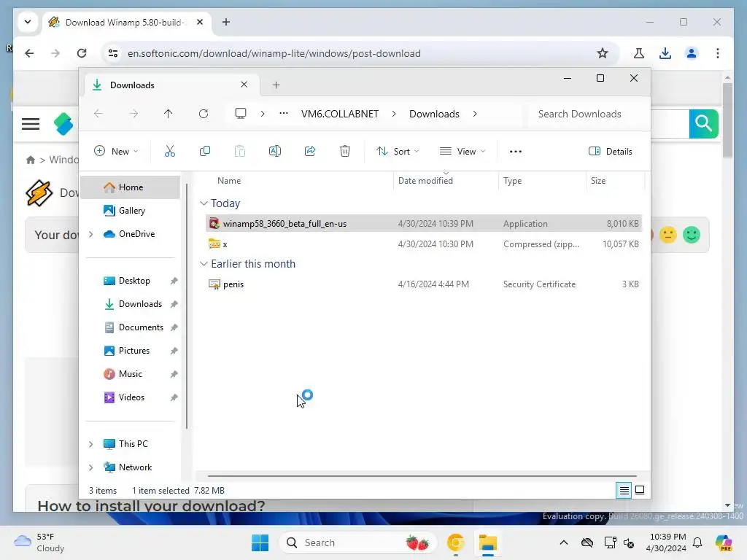The height and width of the screenshot is (560, 747).
Task: Open the Windows Start button
Action: pyautogui.click(x=260, y=542)
